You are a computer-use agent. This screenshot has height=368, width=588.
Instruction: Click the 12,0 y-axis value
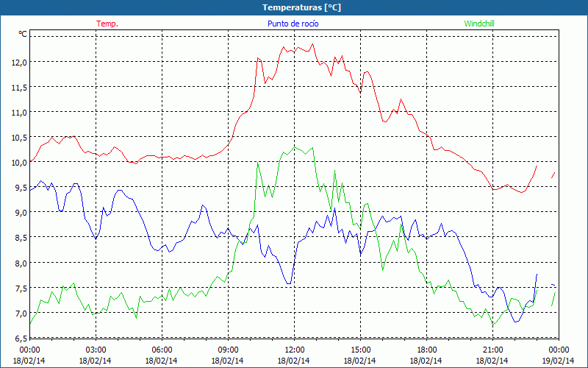pyautogui.click(x=19, y=63)
